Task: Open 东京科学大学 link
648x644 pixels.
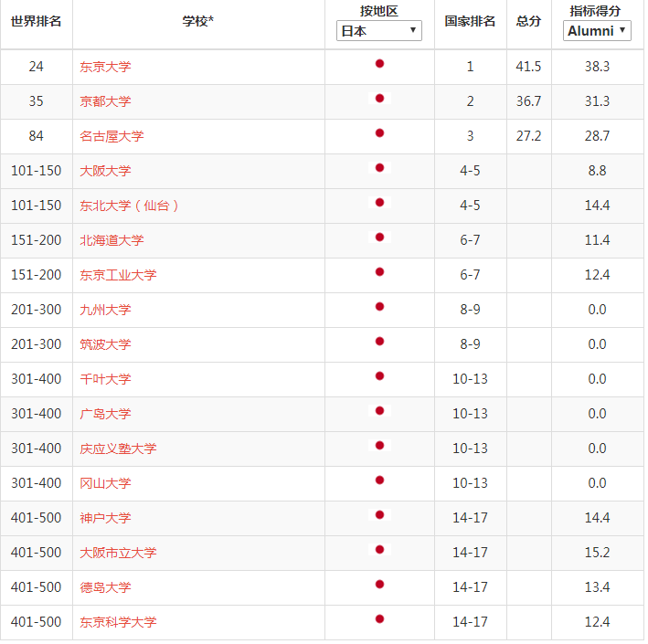Action: 118,622
